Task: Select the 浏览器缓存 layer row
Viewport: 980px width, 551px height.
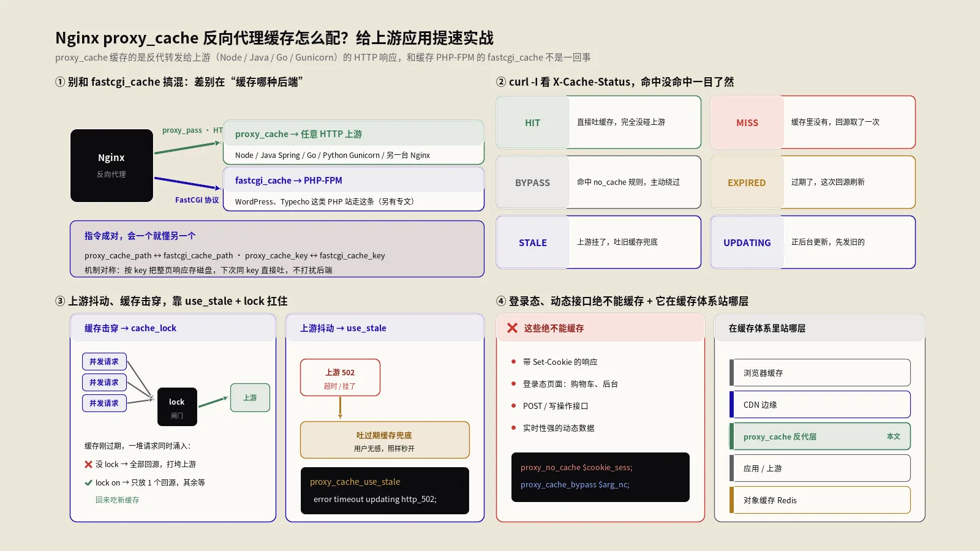Action: point(820,373)
